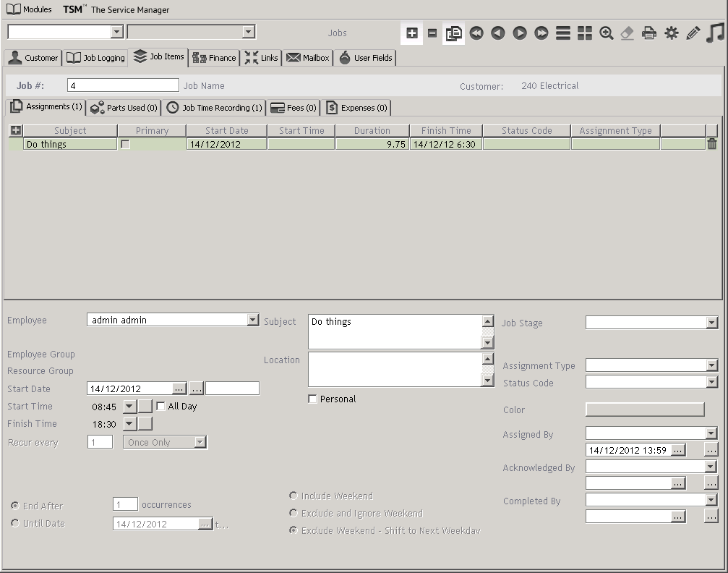This screenshot has width=728, height=573.
Task: Check the Personal checkbox
Action: (x=313, y=399)
